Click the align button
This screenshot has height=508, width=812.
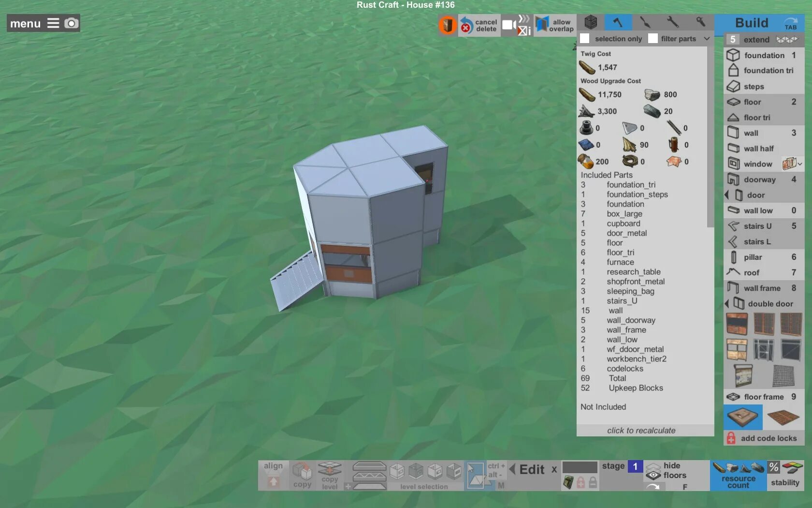pyautogui.click(x=273, y=475)
